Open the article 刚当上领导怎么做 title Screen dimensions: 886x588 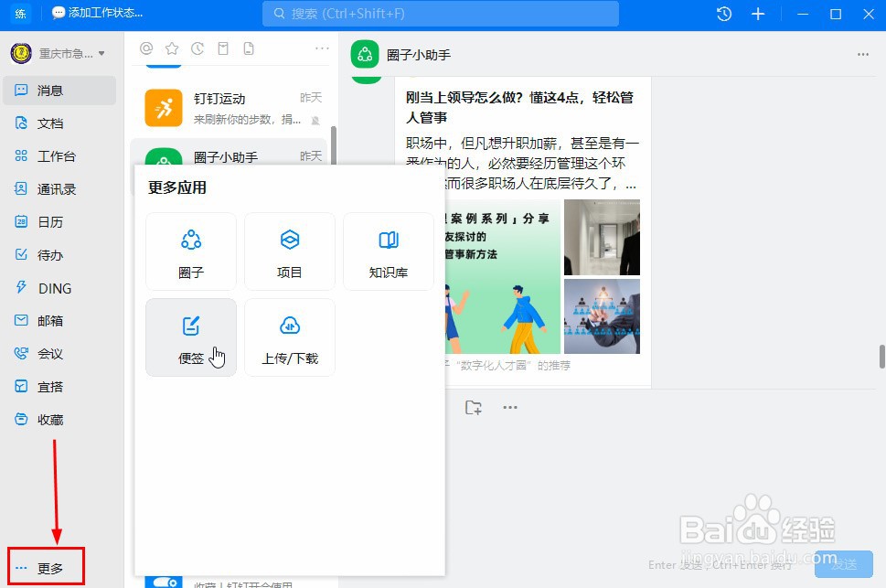pos(519,107)
